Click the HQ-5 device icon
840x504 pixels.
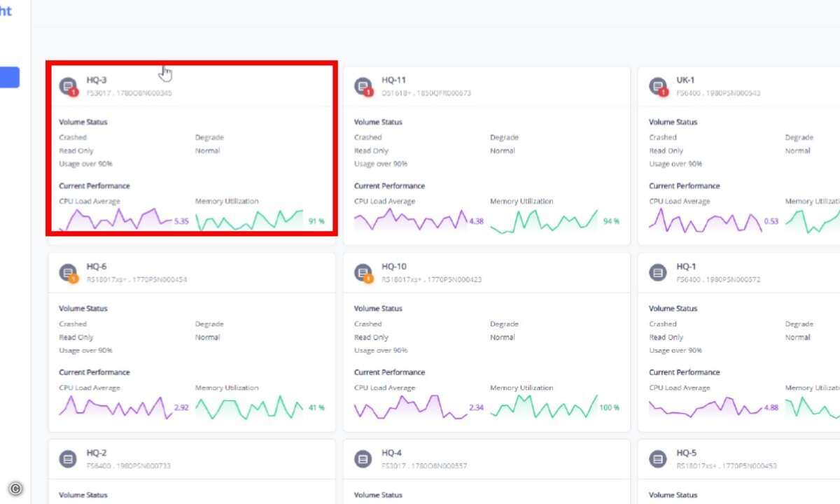[658, 459]
